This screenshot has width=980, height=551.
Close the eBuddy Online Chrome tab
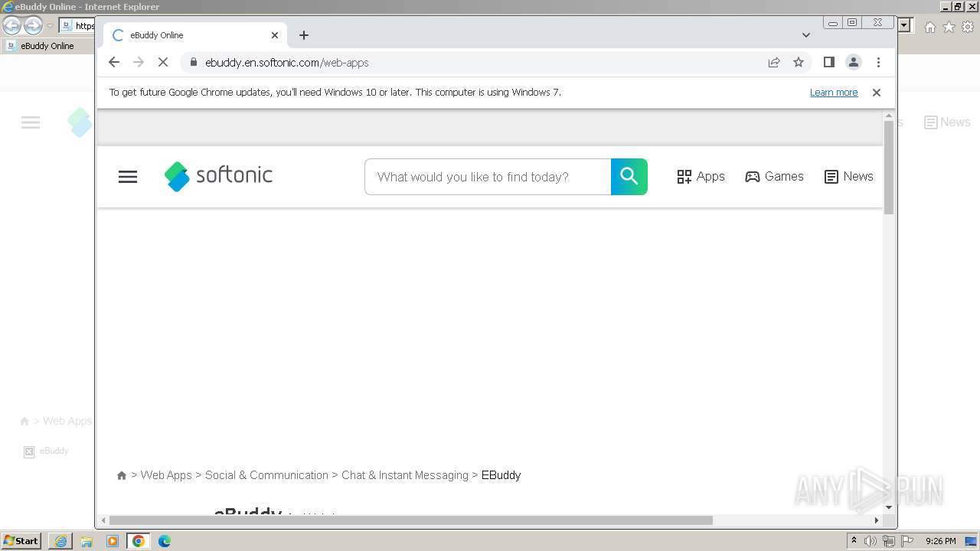275,35
